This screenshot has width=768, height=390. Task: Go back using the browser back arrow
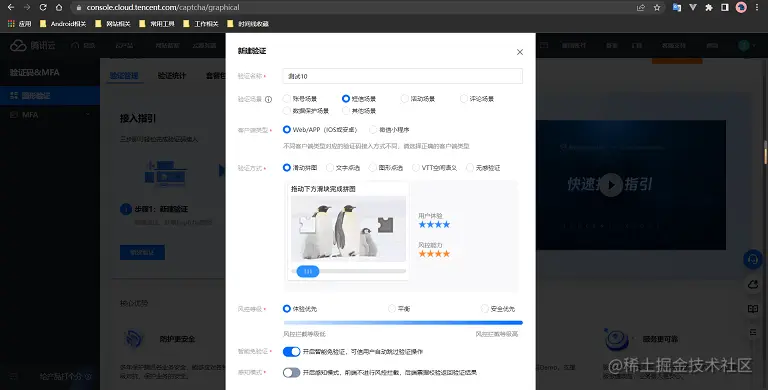click(11, 7)
